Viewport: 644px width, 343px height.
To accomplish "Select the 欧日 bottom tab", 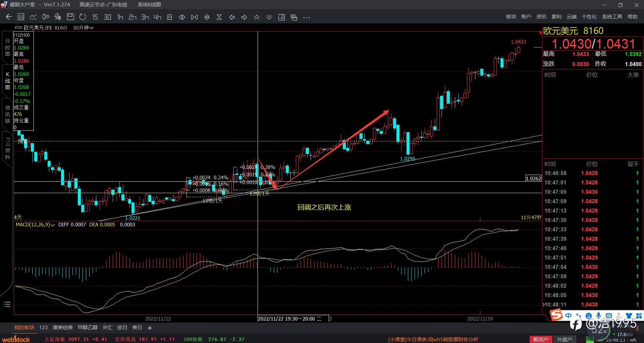I will pyautogui.click(x=122, y=328).
